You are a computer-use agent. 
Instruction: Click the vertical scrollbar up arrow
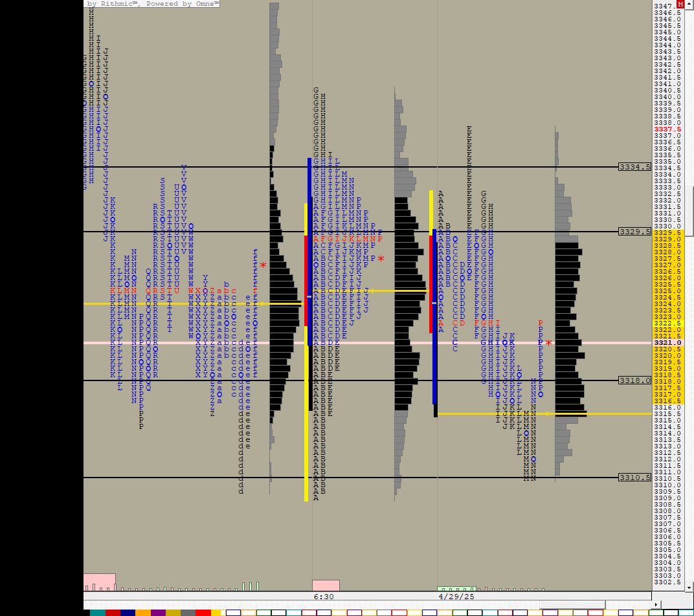pyautogui.click(x=689, y=4)
